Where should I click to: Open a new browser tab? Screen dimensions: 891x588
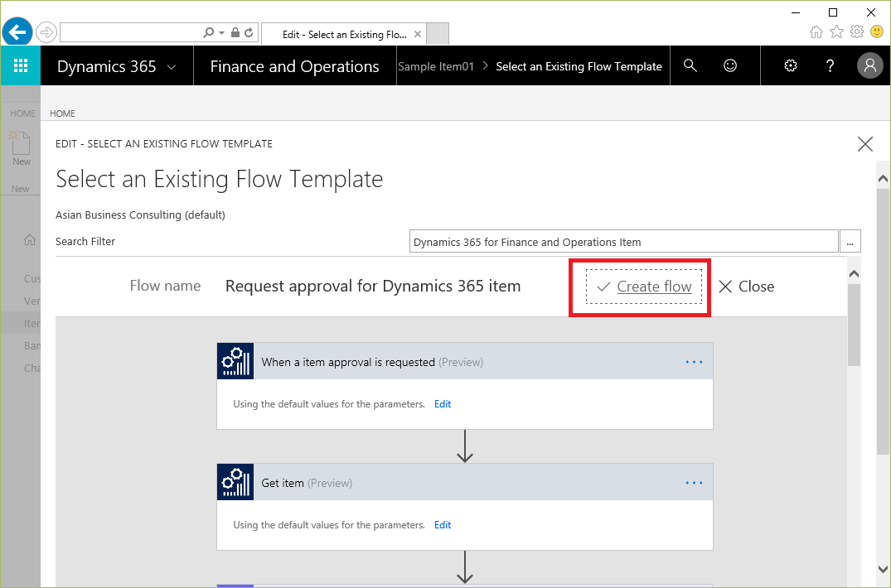tap(438, 33)
